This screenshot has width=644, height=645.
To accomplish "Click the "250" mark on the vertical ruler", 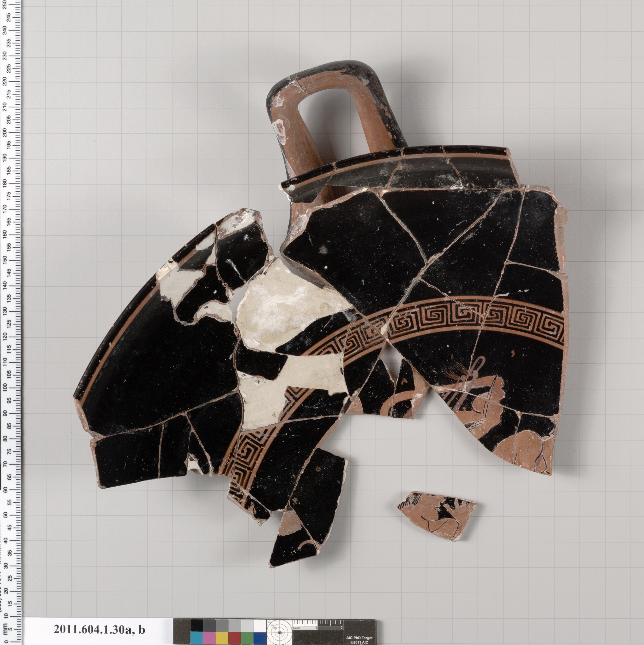I will (x=5, y=5).
